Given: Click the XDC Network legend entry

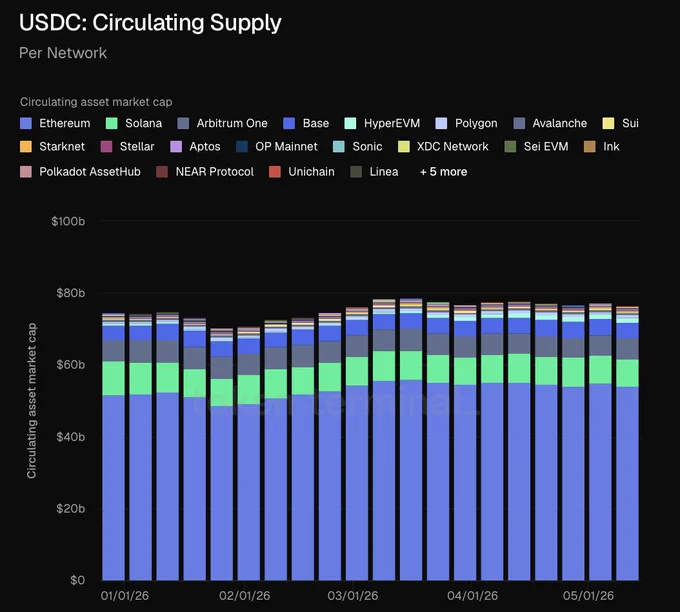Looking at the screenshot, I should [443, 147].
